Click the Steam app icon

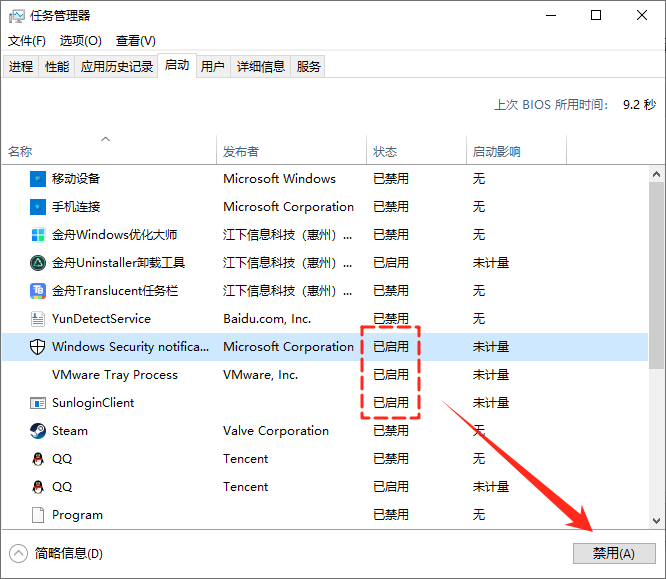(37, 431)
